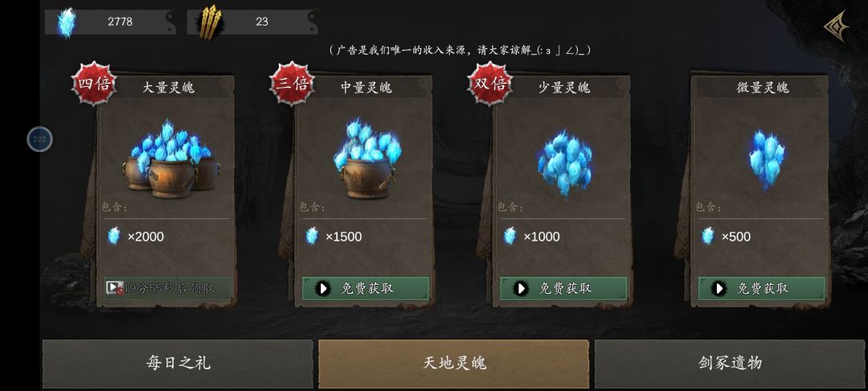
Task: Click the red 四倍 badge
Action: [x=94, y=83]
